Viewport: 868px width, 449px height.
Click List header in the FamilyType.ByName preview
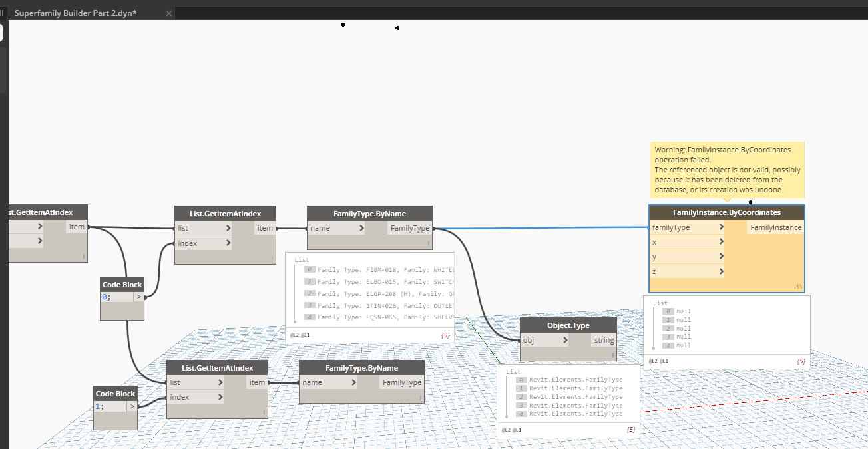click(x=302, y=260)
